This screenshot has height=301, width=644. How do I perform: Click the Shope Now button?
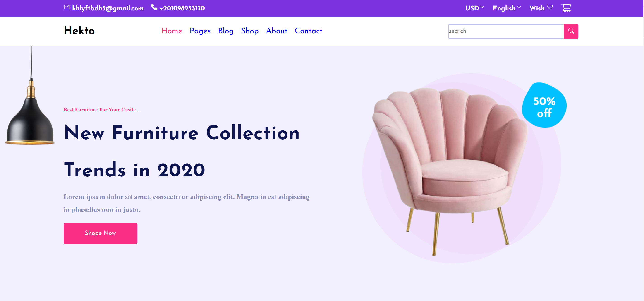click(x=101, y=233)
